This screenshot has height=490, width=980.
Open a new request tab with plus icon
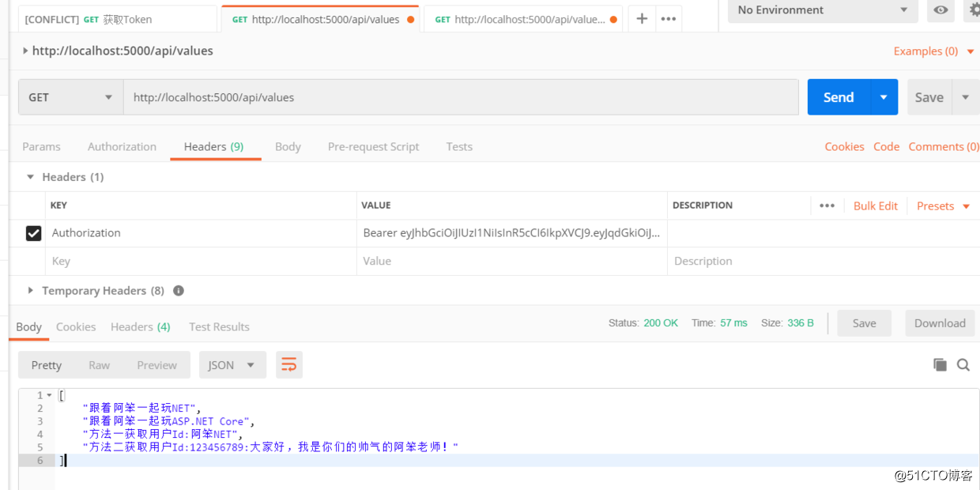pos(642,19)
